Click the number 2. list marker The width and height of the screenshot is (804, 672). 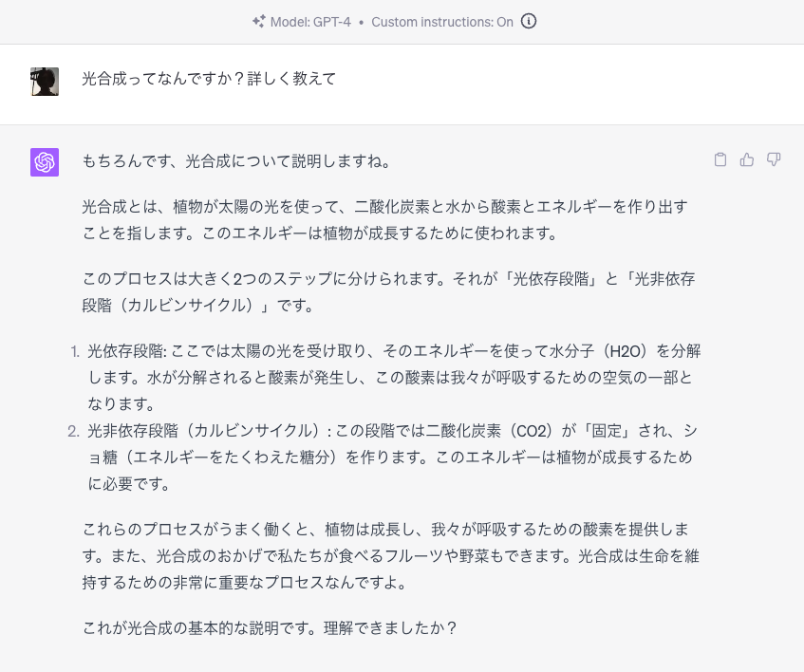73,431
